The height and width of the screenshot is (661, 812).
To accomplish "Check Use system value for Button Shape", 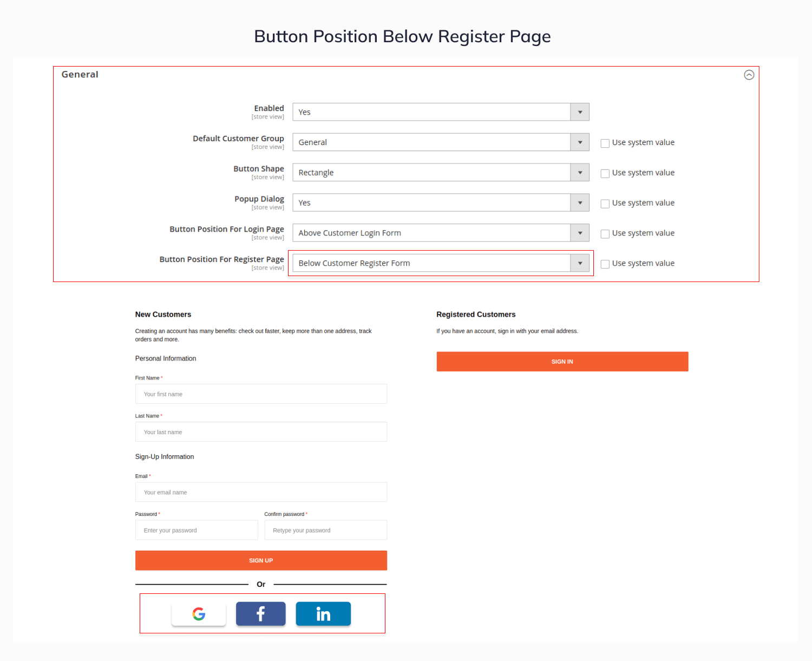I will [x=605, y=174].
